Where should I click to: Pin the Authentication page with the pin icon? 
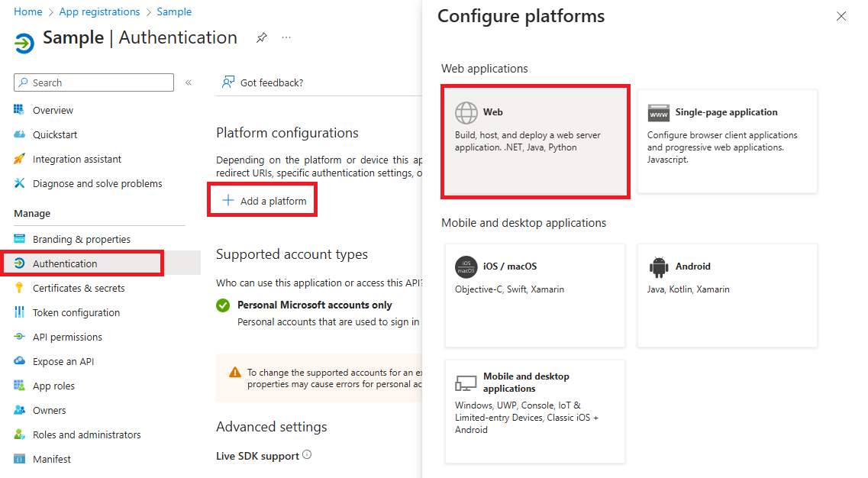click(x=262, y=37)
